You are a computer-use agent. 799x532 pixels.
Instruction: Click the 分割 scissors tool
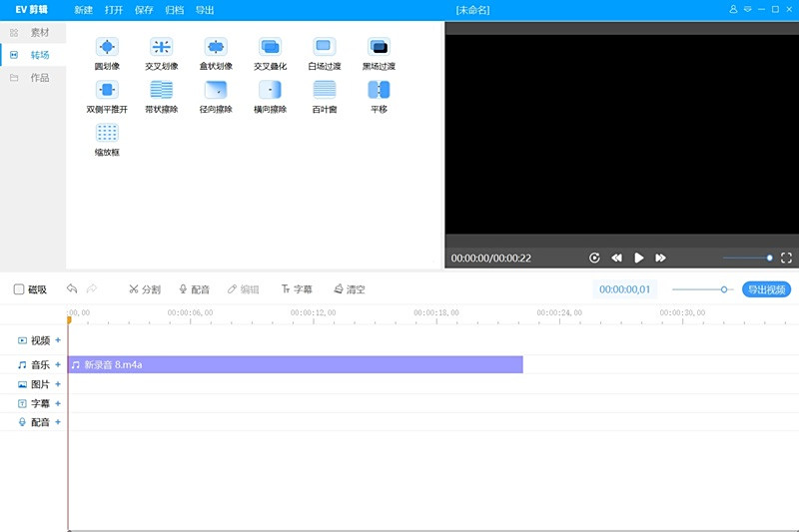[144, 289]
